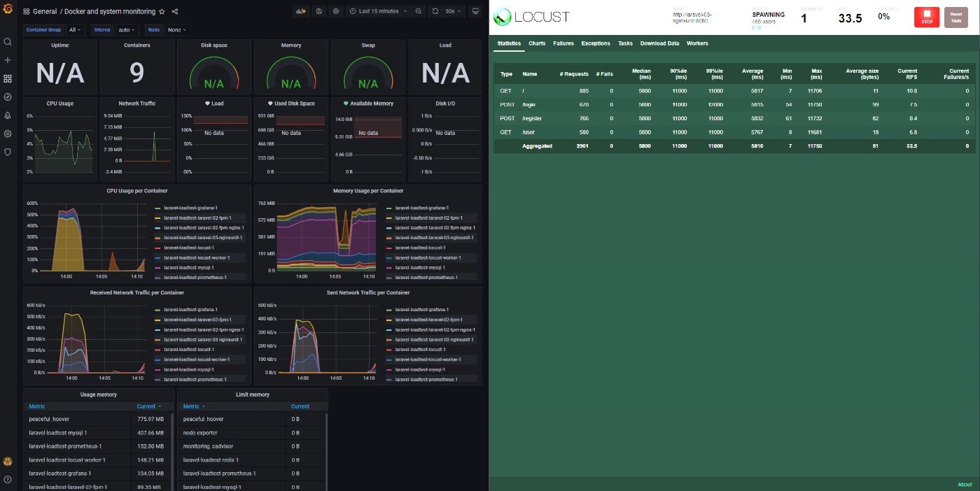Screen dimensions: 980x491
Task: Toggle prometheus-1 series in Received Network Traffic legend
Action: tap(195, 379)
